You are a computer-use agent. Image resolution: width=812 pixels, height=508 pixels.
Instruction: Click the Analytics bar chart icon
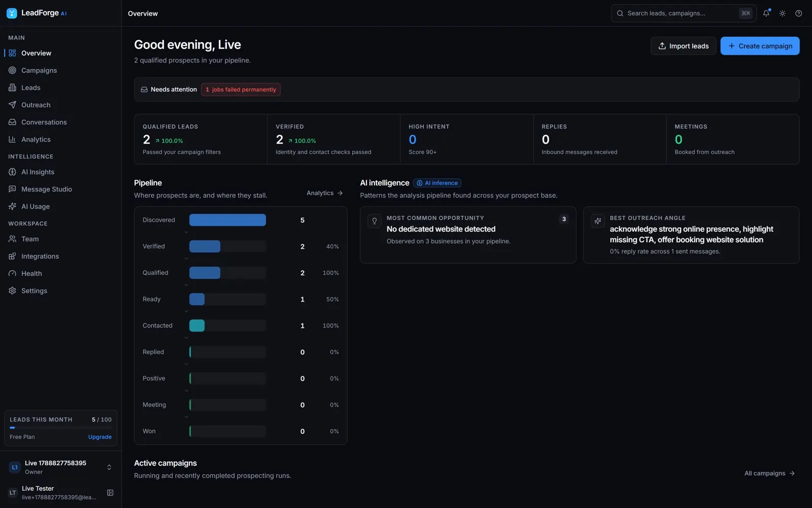pyautogui.click(x=12, y=139)
